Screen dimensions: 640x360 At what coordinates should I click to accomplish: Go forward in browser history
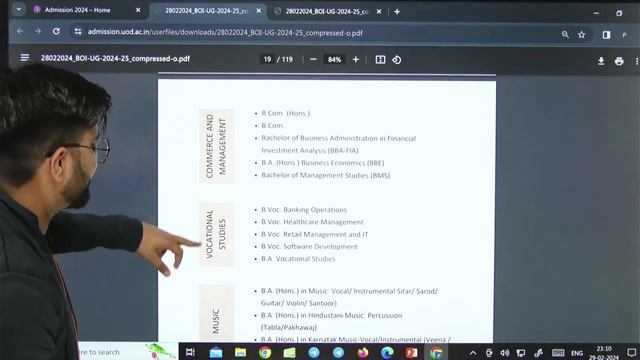coord(38,31)
